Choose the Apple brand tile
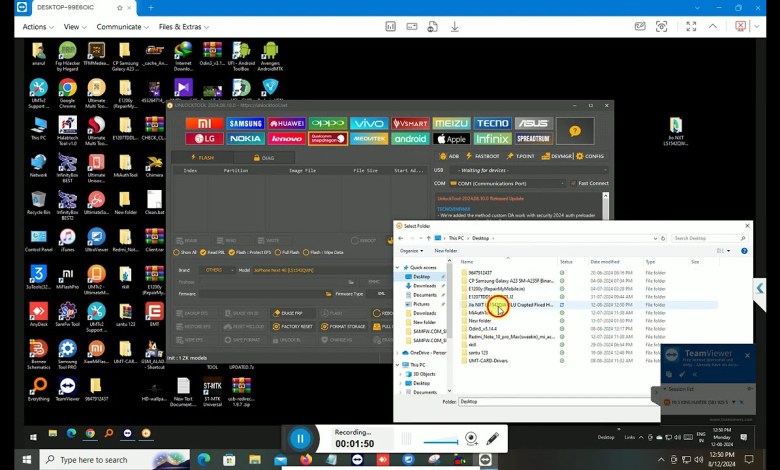Image resolution: width=780 pixels, height=470 pixels. [x=451, y=139]
